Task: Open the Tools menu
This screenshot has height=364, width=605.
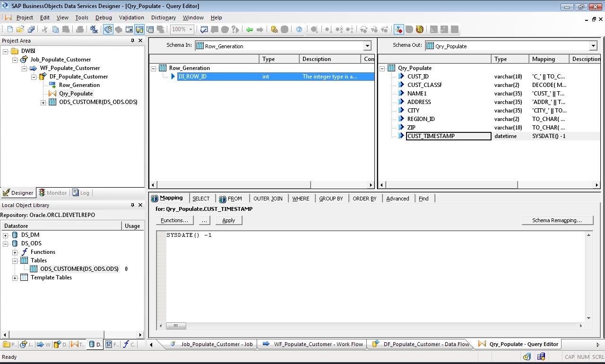Action: (x=82, y=17)
